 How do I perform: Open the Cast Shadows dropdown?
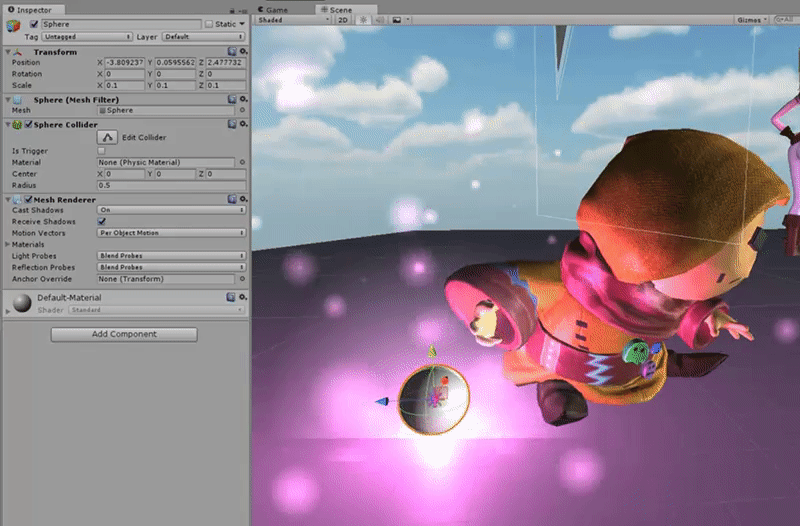(x=171, y=210)
